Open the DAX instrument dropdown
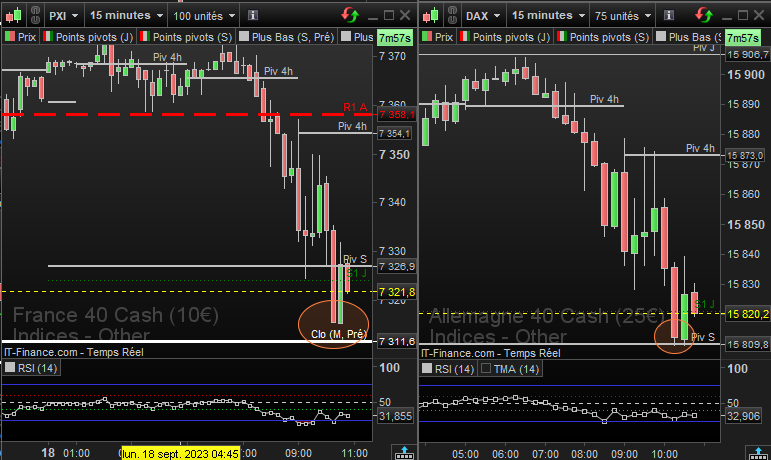Screen dimensions: 771x460 [x=483, y=16]
